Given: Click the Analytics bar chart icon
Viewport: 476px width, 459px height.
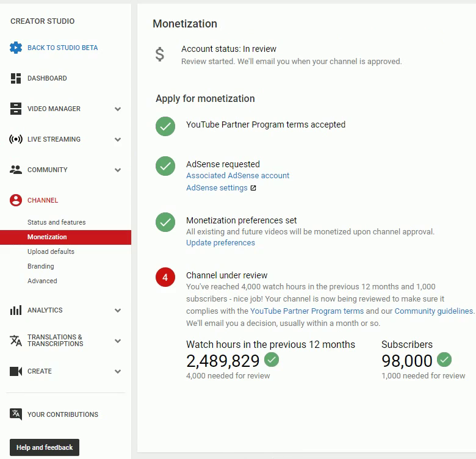Looking at the screenshot, I should pos(16,310).
